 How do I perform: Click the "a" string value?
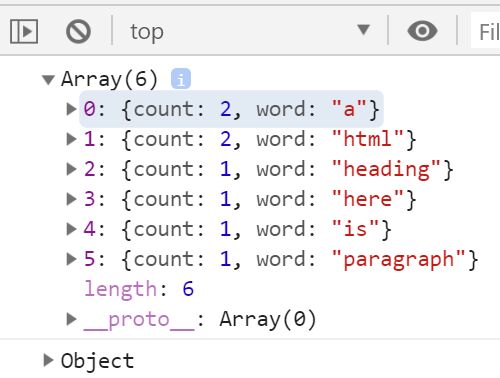[349, 109]
